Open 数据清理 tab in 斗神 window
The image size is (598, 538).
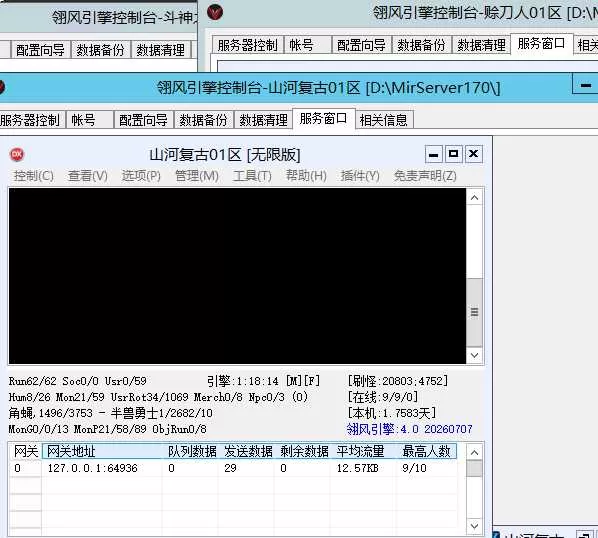(x=161, y=50)
